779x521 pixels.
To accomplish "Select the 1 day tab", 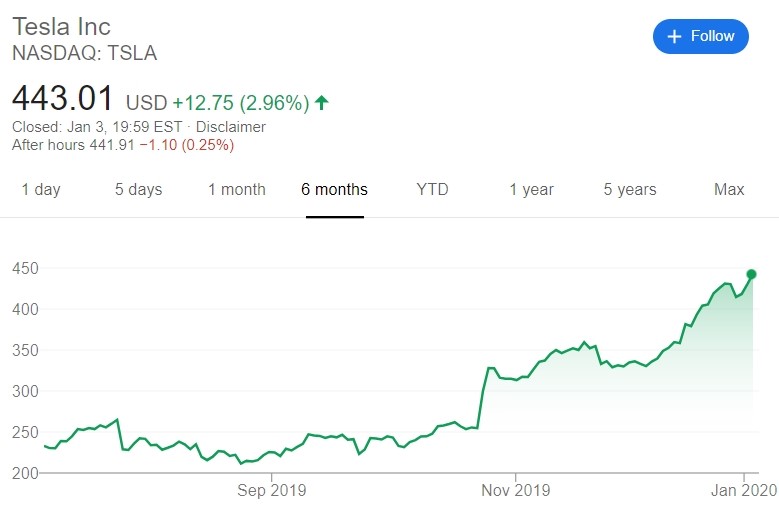I will 41,189.
